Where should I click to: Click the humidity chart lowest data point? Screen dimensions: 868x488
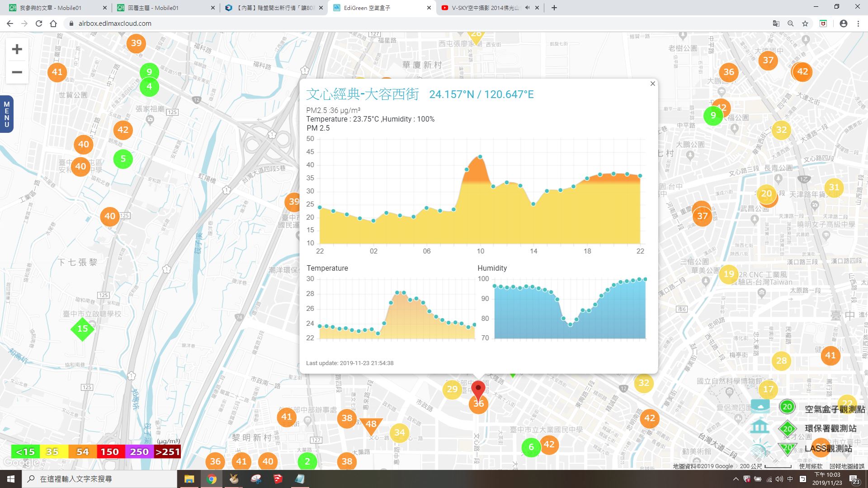pyautogui.click(x=570, y=324)
